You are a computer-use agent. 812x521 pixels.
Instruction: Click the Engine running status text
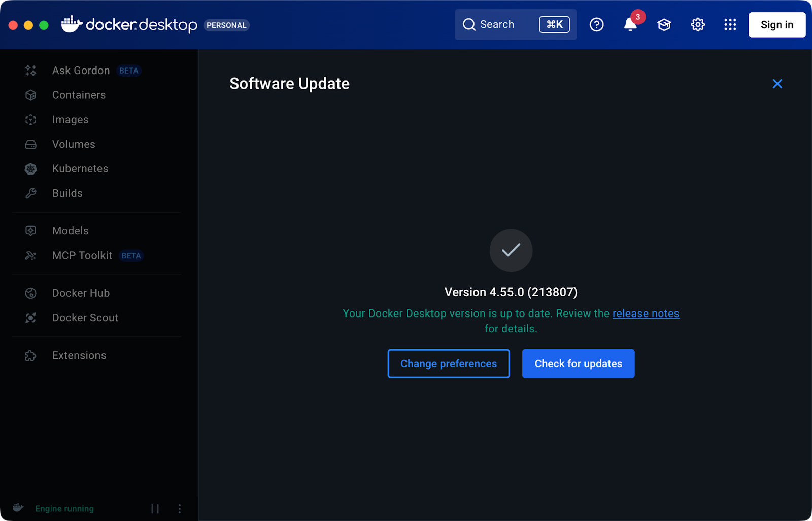coord(64,508)
